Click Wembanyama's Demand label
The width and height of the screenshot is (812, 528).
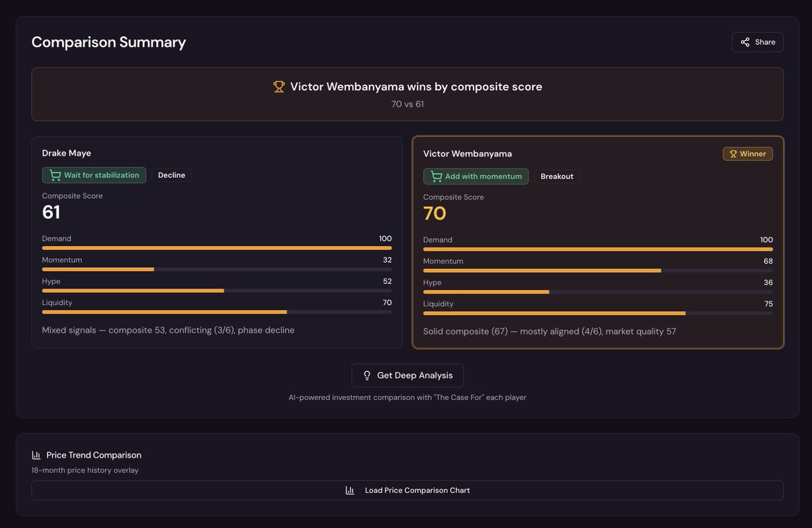coord(438,240)
